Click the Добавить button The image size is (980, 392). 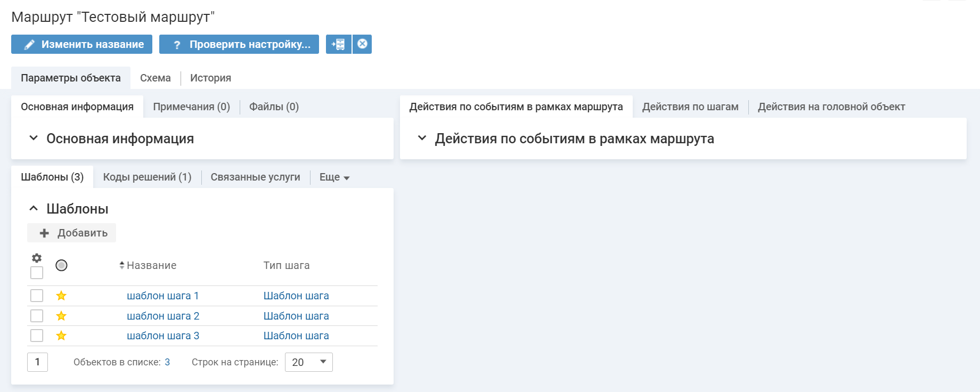coord(72,233)
